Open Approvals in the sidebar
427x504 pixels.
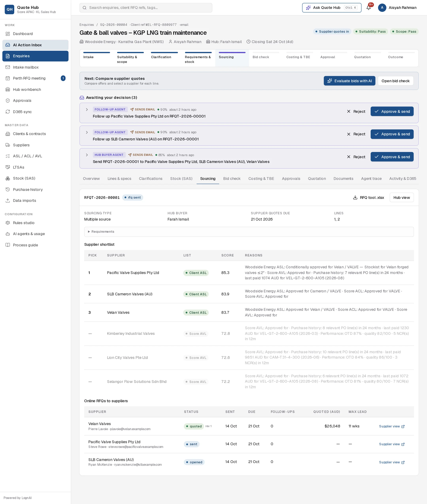(35, 101)
